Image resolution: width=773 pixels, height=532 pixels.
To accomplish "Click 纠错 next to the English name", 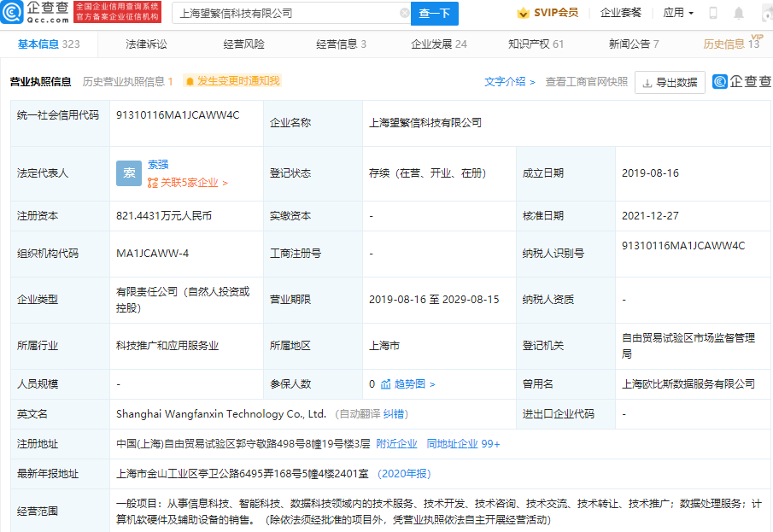I will coord(393,414).
